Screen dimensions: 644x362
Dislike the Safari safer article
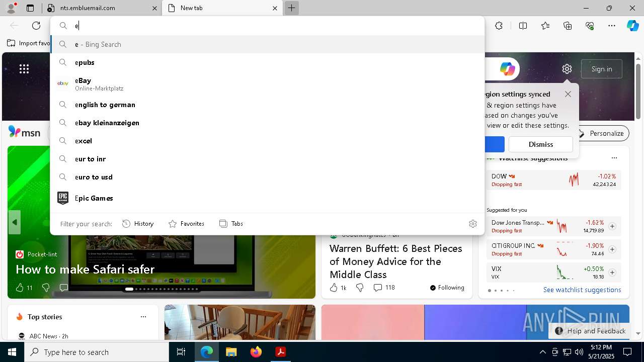pos(46,288)
